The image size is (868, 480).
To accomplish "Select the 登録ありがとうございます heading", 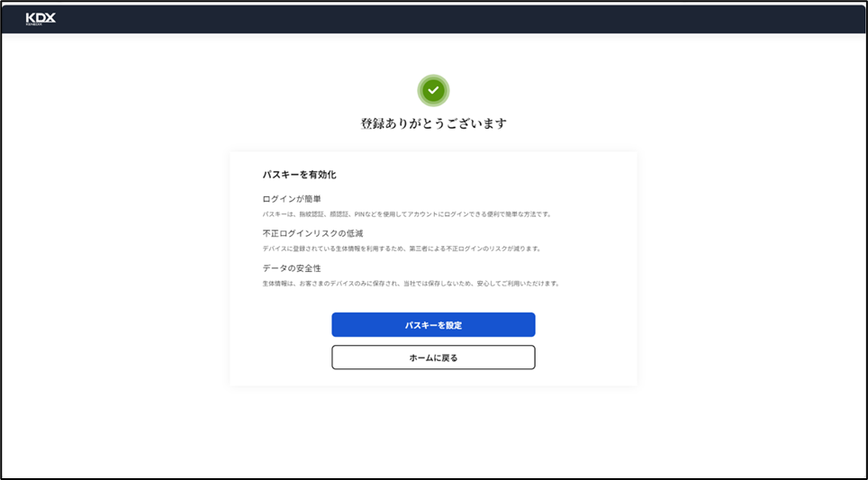I will tap(433, 123).
